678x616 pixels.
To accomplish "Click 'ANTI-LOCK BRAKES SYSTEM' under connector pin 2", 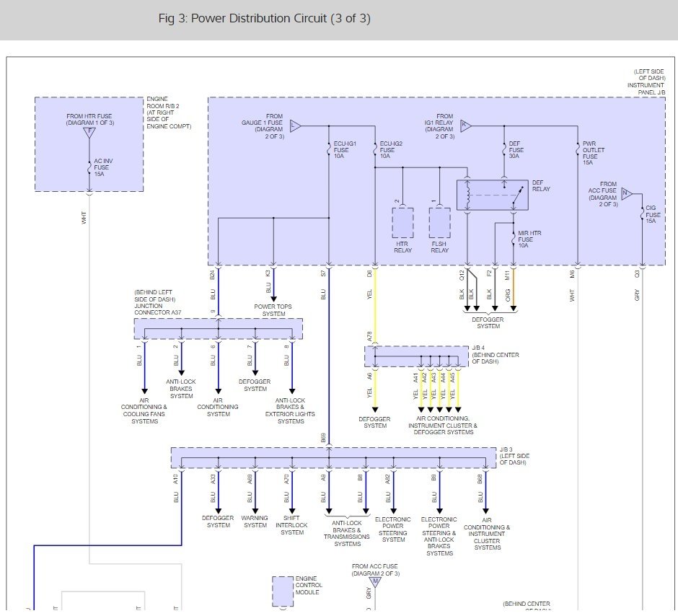I will [x=181, y=389].
